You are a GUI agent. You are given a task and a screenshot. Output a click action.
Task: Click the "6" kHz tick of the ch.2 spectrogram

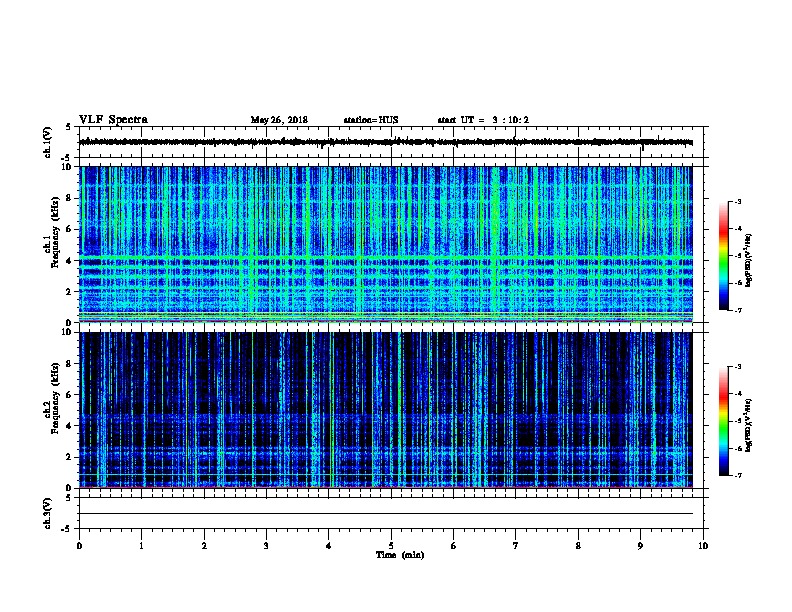[70, 395]
